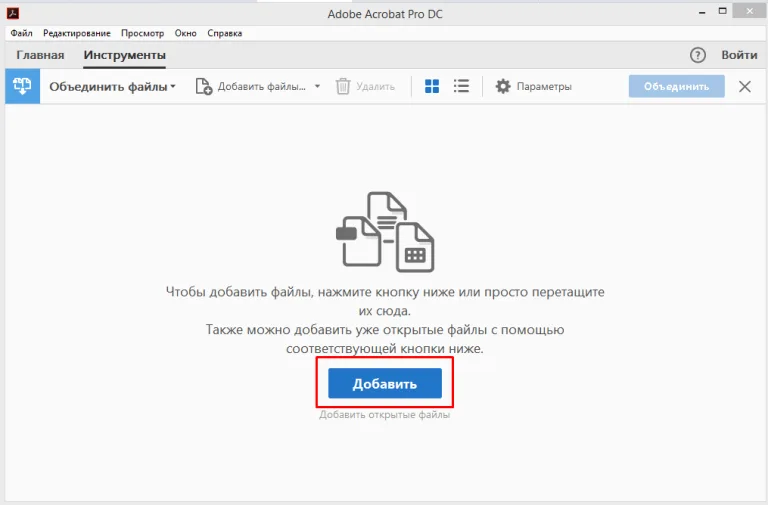The width and height of the screenshot is (768, 505).
Task: Click the Удалить trash icon
Action: 343,86
